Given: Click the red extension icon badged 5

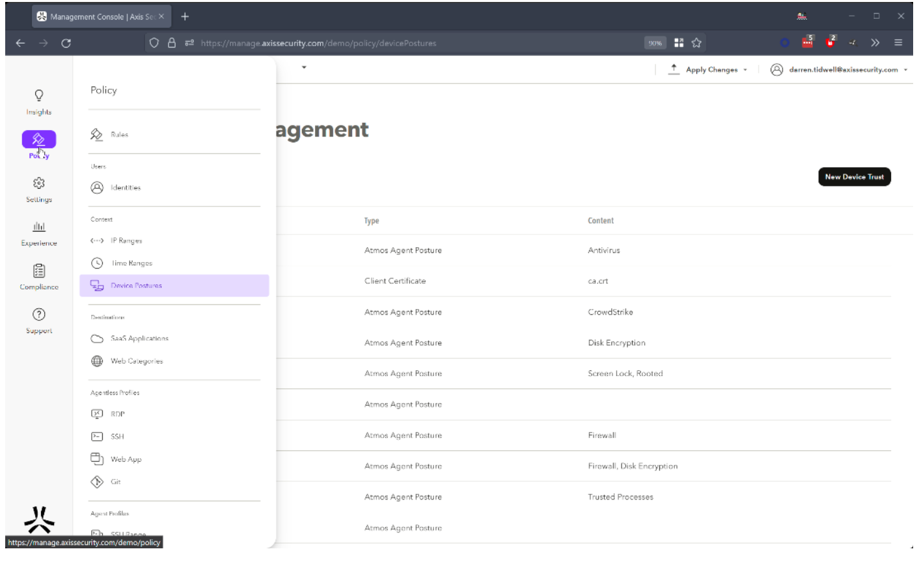Looking at the screenshot, I should point(808,42).
